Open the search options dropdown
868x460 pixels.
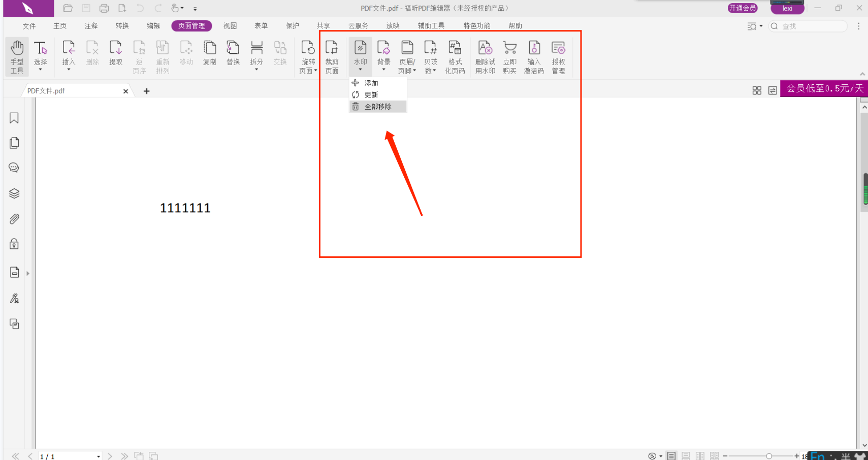click(x=761, y=26)
